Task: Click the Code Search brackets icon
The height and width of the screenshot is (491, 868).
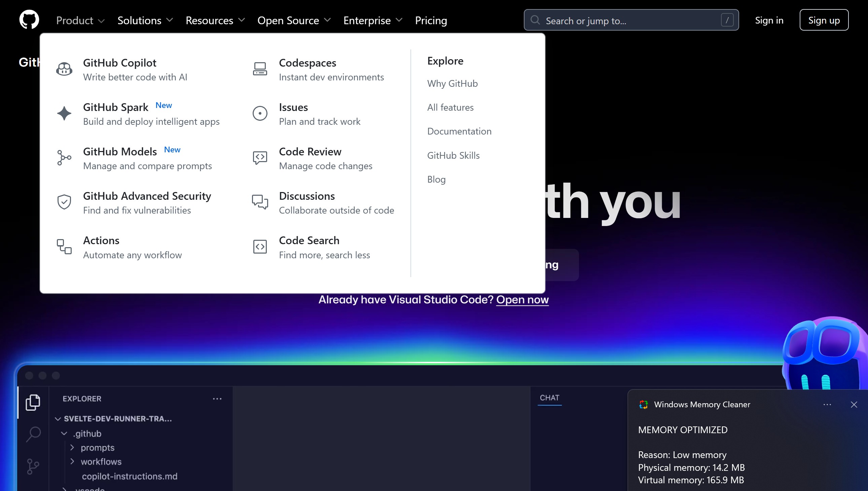Action: [260, 247]
